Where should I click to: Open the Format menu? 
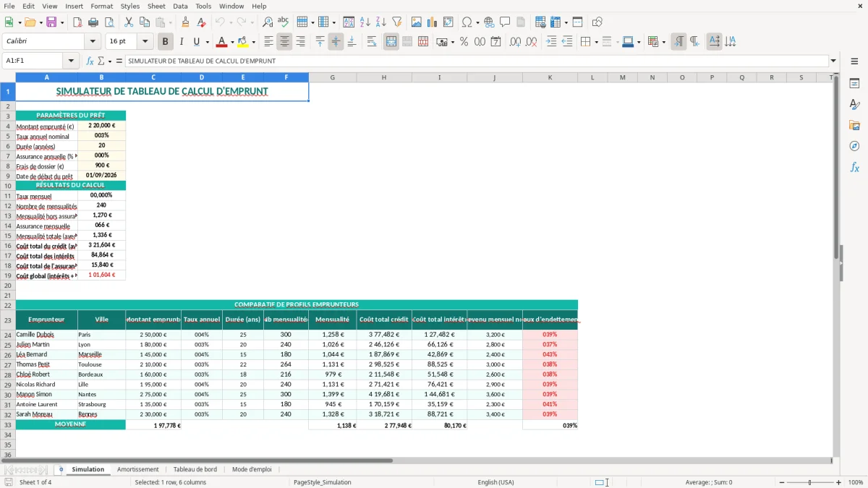pos(101,6)
